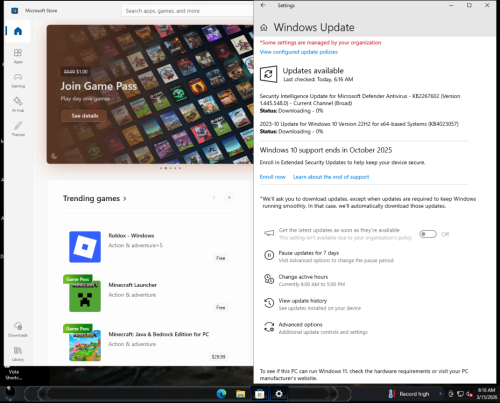Click the Store search apps input field

click(188, 11)
